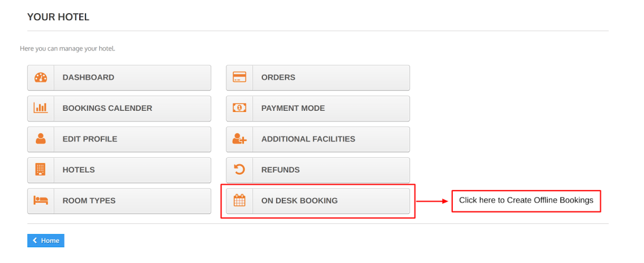Click the Hotels building icon

[x=40, y=170]
